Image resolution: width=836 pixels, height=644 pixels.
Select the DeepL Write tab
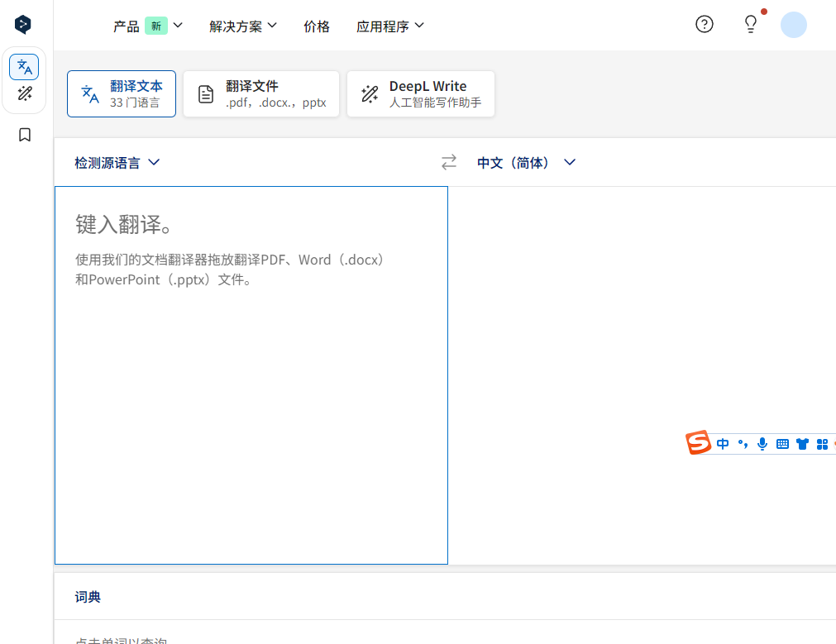pyautogui.click(x=421, y=93)
